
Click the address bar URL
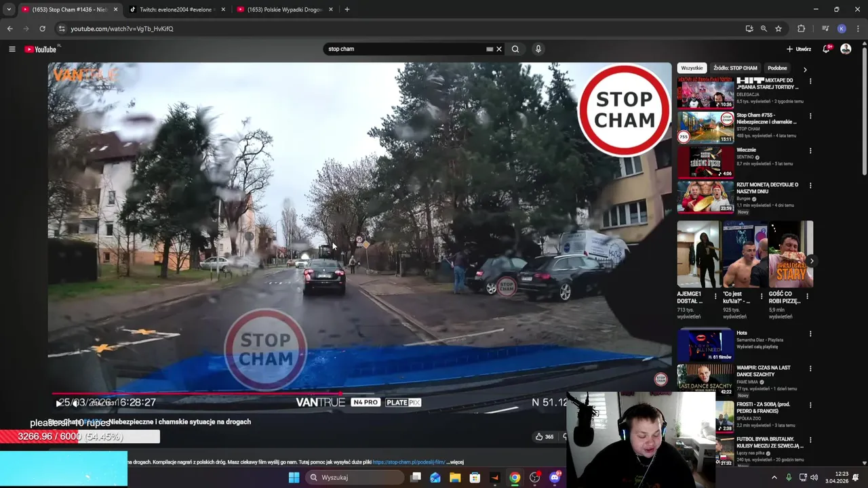coord(122,28)
